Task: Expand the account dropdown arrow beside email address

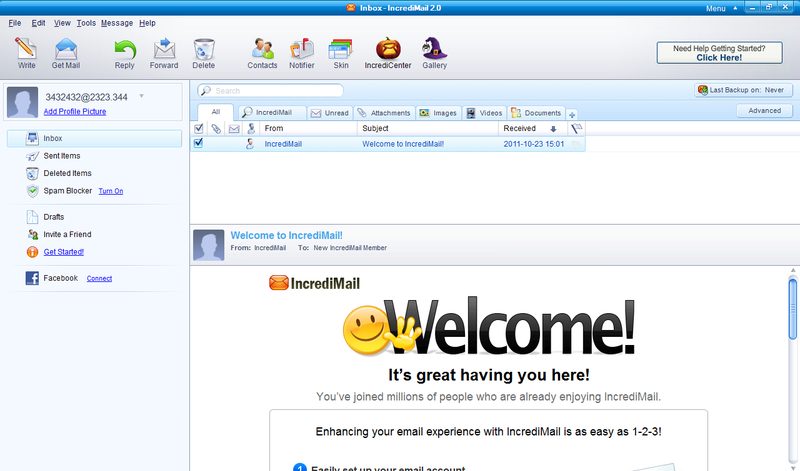Action: pos(141,96)
